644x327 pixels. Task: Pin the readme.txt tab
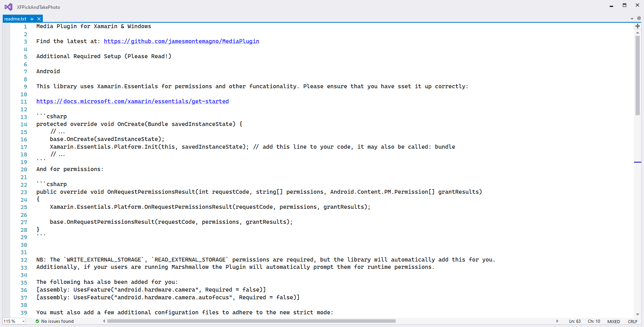(32, 19)
